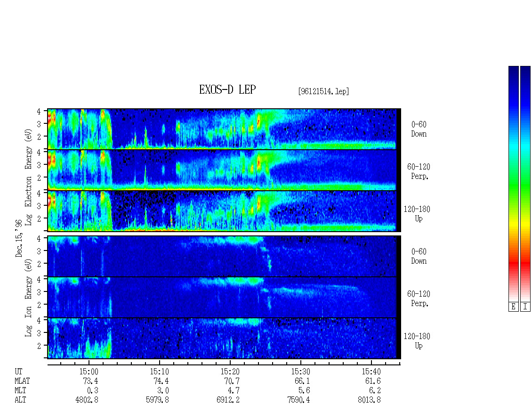532x412 pixels.
Task: Click the ALT row label
Action: coord(20,400)
